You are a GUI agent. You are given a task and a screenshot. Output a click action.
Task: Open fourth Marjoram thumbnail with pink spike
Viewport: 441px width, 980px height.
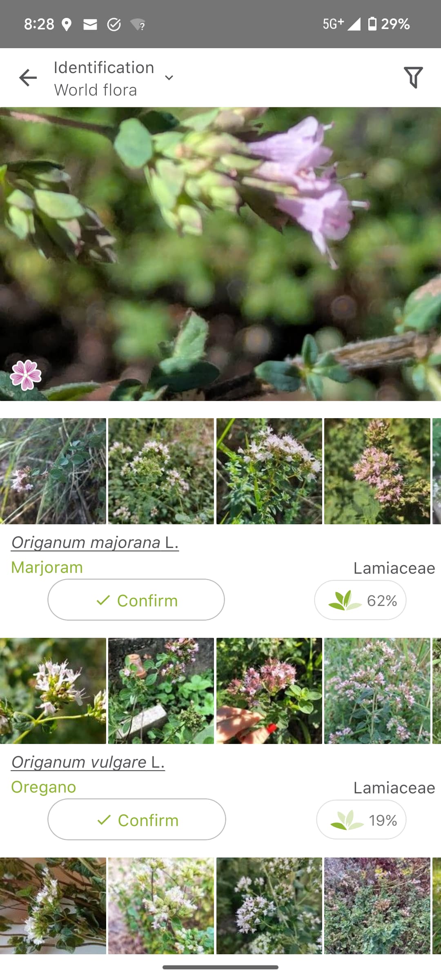tap(377, 471)
